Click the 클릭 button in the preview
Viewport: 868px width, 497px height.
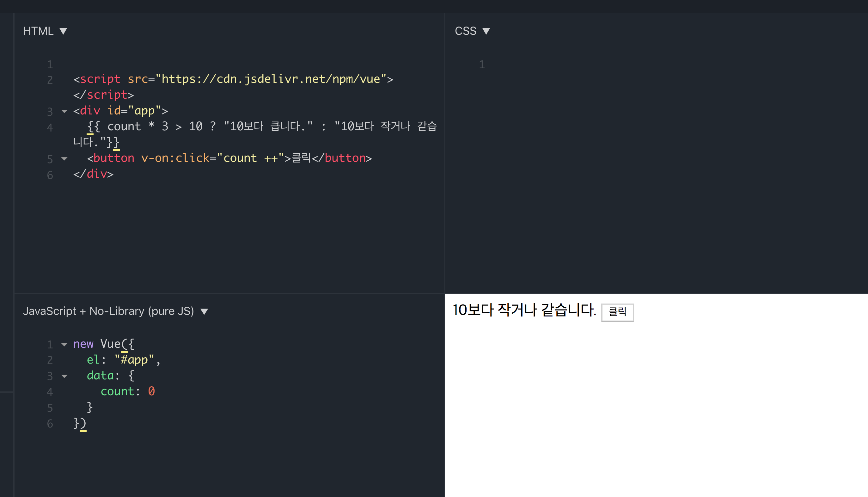pos(618,312)
